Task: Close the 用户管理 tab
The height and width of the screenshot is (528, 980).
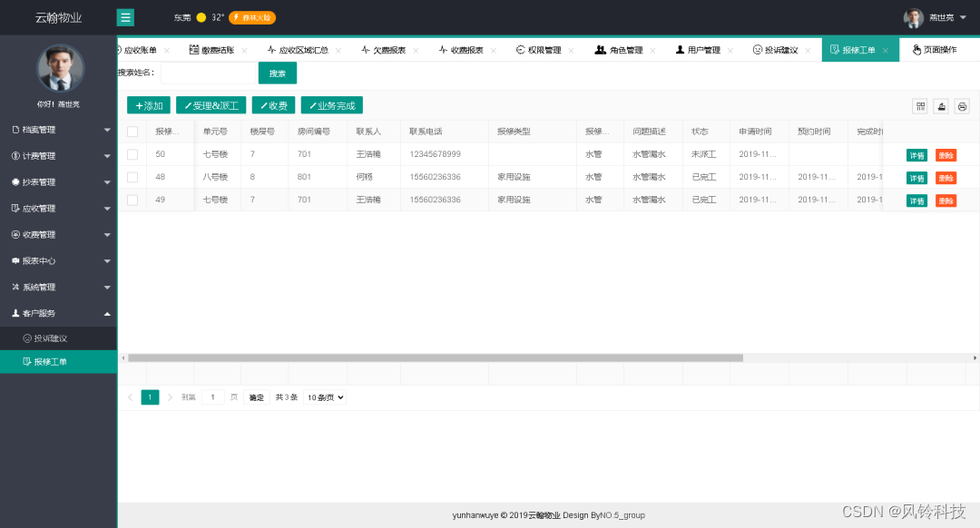Action: pos(730,51)
